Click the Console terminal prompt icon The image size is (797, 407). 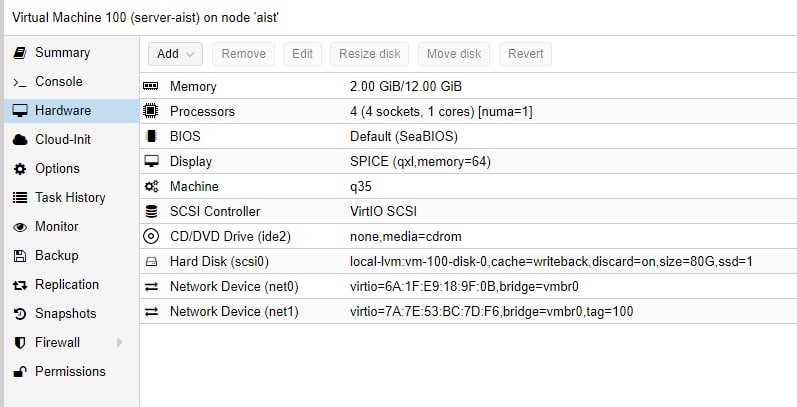coord(20,82)
